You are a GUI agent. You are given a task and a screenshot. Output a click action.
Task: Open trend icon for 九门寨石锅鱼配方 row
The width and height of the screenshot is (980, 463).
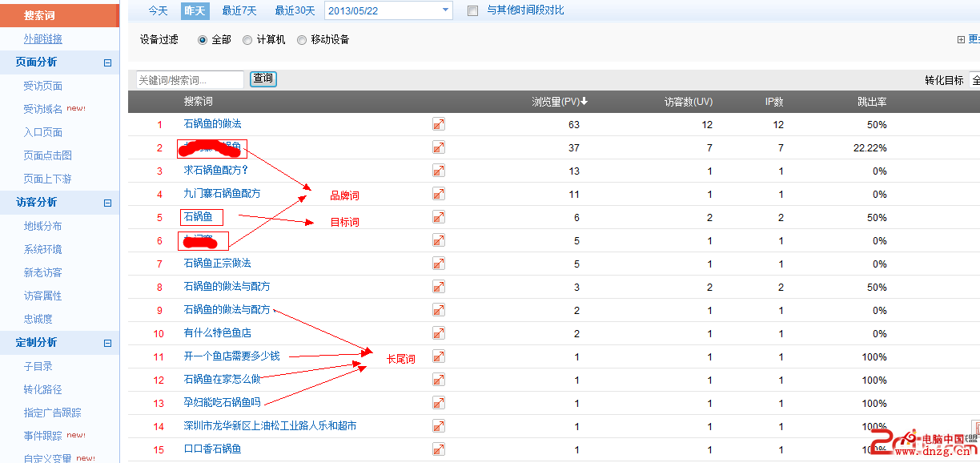point(439,194)
